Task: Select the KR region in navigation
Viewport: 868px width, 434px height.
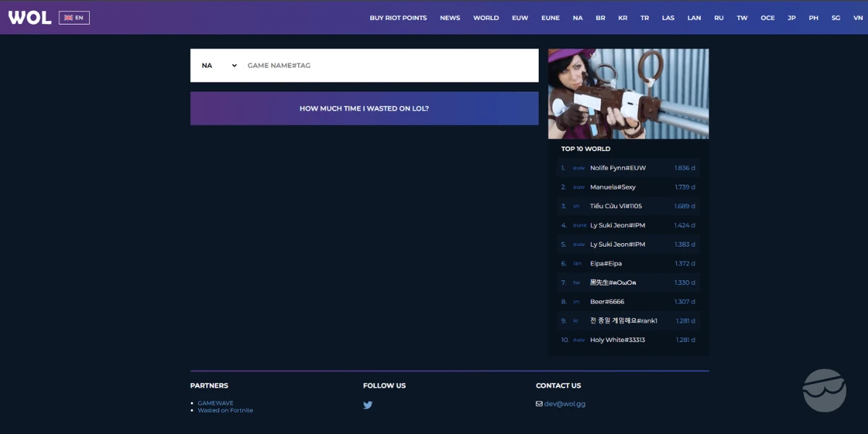Action: 623,18
